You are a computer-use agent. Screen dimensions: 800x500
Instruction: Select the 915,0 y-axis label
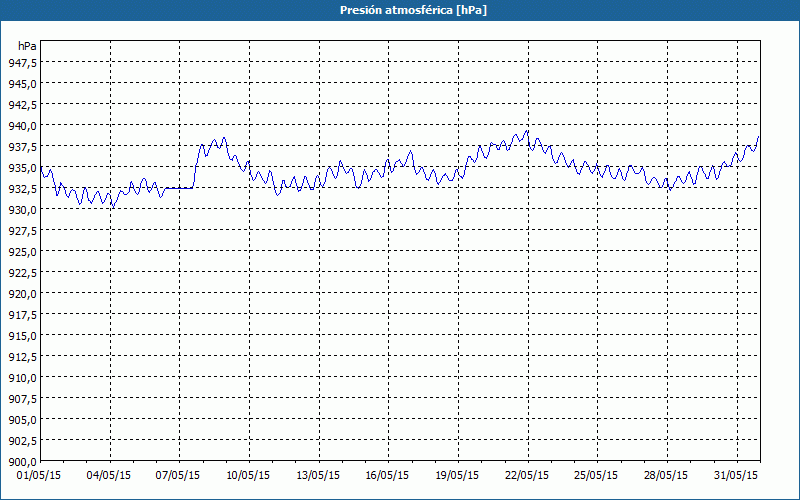[22, 335]
